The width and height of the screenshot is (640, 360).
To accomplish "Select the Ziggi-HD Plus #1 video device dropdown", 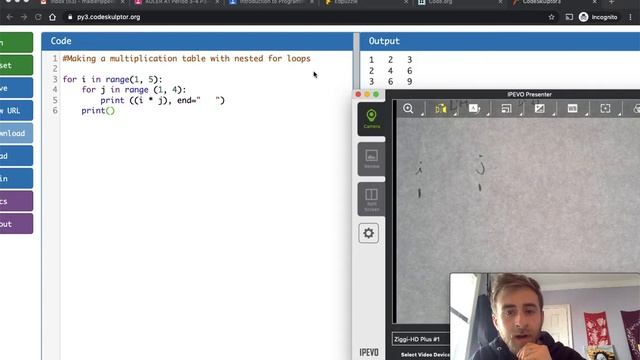I will coord(421,339).
